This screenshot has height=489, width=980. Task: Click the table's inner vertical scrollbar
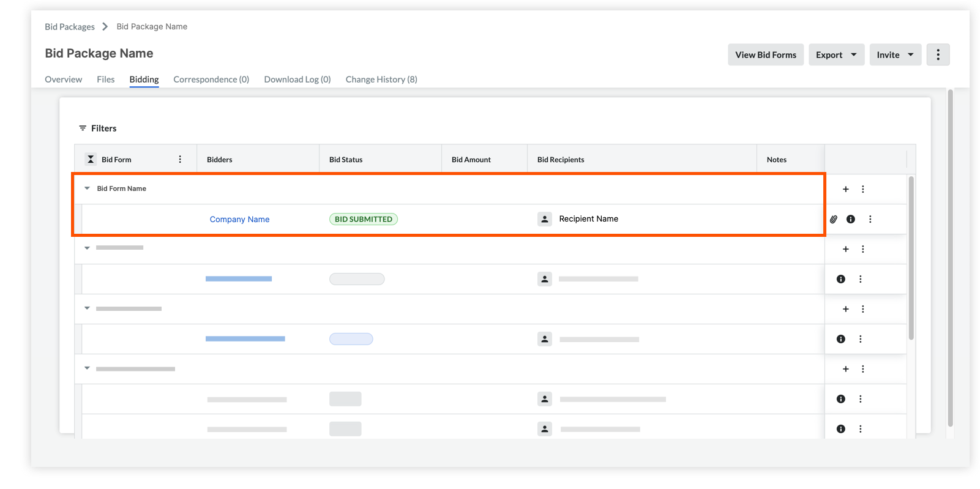[911, 258]
